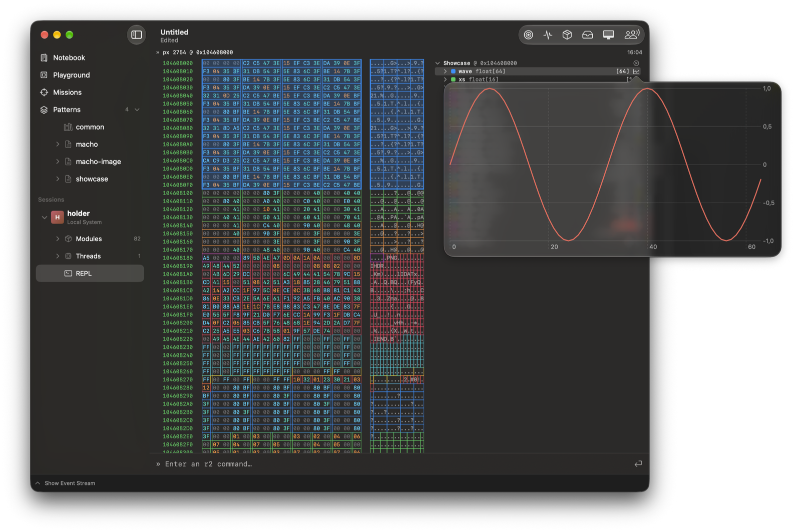The width and height of the screenshot is (801, 532).
Task: Expand the macho pattern
Action: coord(58,144)
